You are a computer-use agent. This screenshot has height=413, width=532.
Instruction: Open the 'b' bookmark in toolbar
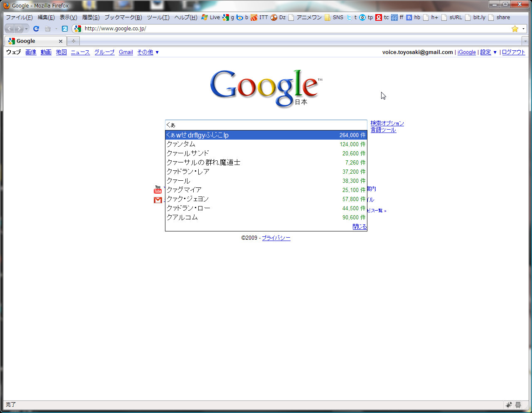click(x=242, y=17)
